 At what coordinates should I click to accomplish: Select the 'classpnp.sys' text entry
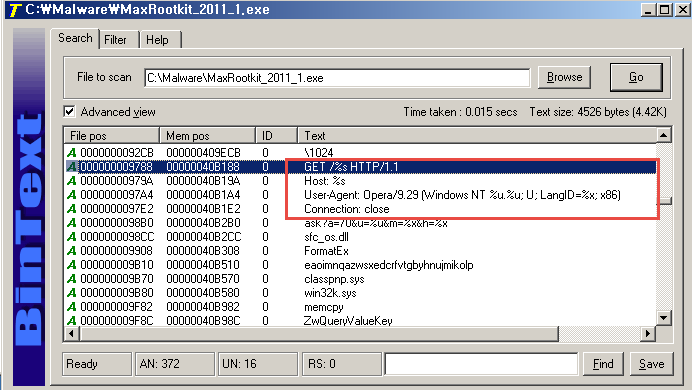coord(334,279)
